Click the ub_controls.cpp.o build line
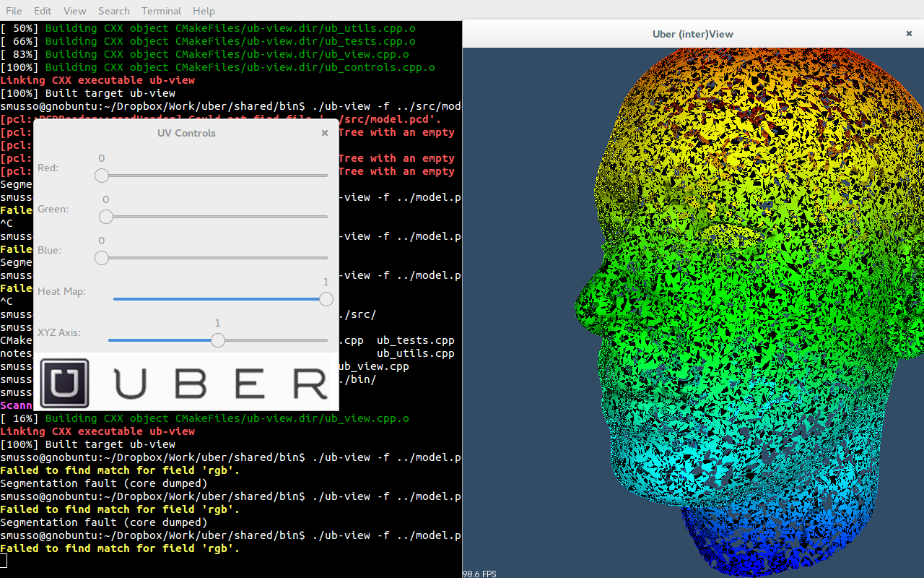The width and height of the screenshot is (924, 578). click(x=217, y=67)
